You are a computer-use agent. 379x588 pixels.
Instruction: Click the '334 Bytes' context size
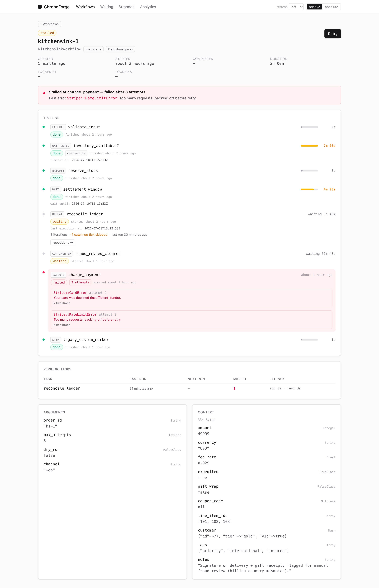pos(206,420)
